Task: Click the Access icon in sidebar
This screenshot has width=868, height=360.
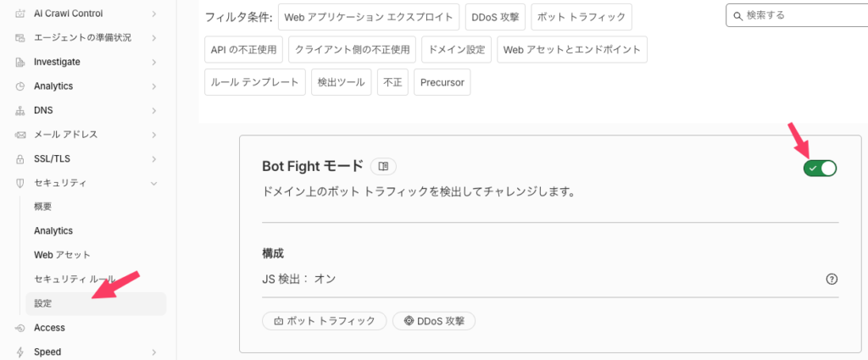Action: [x=20, y=328]
